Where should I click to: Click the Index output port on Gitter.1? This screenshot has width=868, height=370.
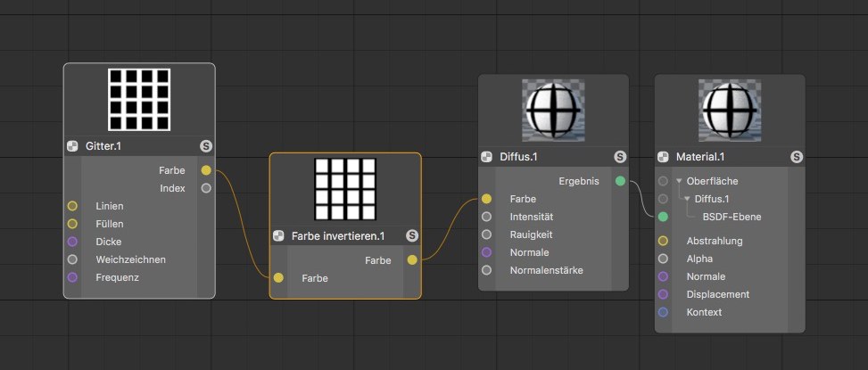[x=206, y=188]
